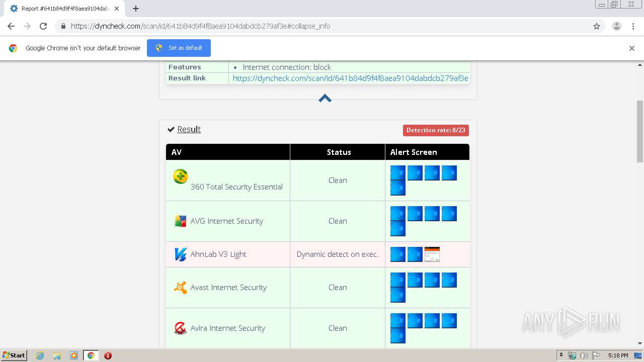Image resolution: width=644 pixels, height=362 pixels.
Task: Click the red stop-sign taskbar icon
Action: pos(108,355)
